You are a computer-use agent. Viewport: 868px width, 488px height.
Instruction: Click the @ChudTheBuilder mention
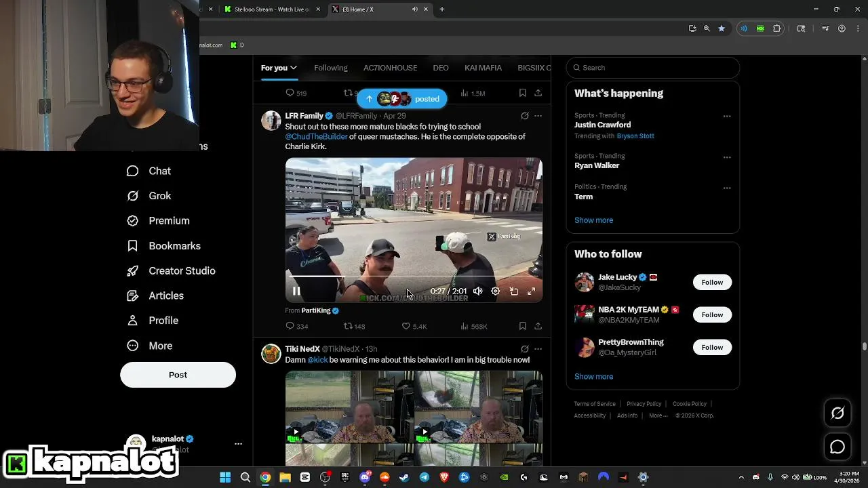pyautogui.click(x=316, y=136)
